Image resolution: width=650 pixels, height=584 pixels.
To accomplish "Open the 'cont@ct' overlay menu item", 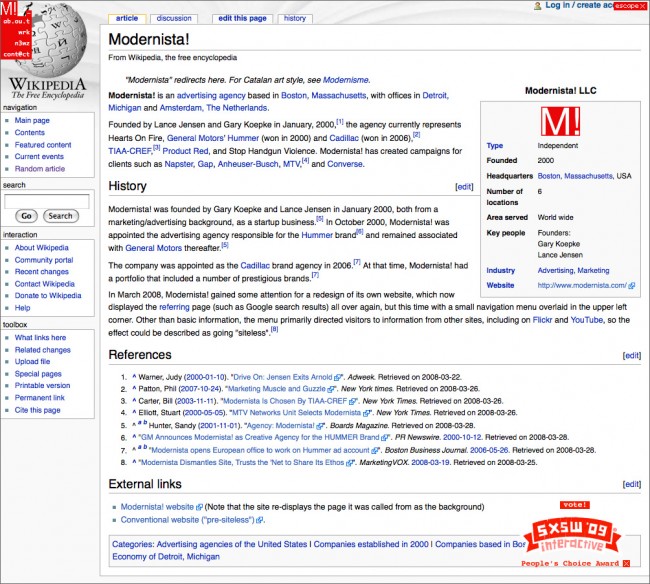I will 17,54.
